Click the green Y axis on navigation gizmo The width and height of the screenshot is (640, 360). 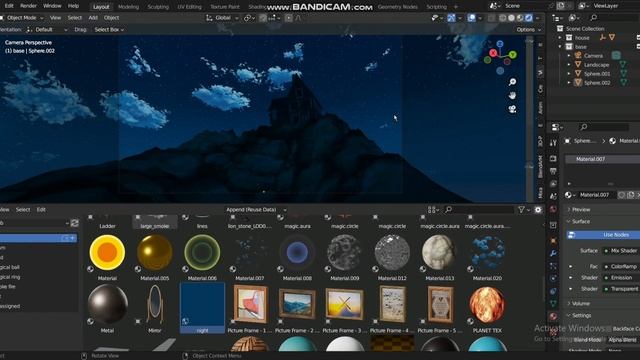(x=513, y=54)
